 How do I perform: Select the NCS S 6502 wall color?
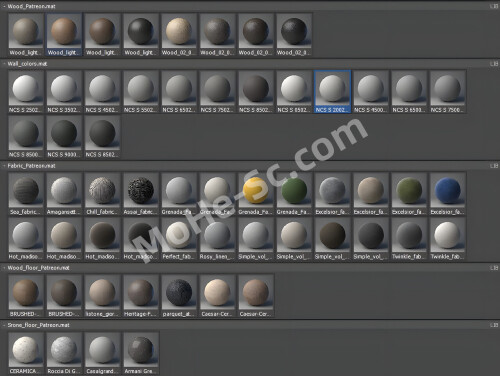click(x=179, y=92)
